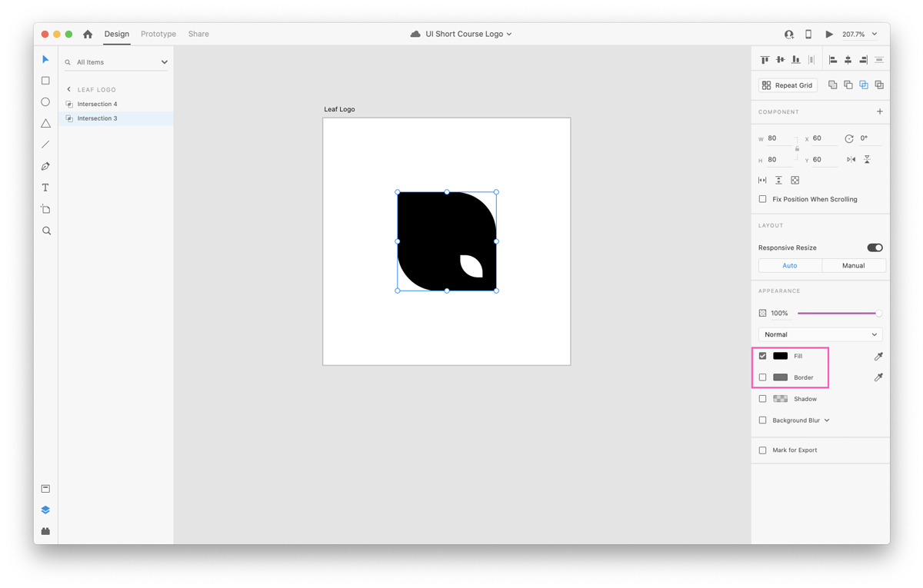Toggle the Responsive Resize switch
This screenshot has height=588, width=923.
pos(875,247)
